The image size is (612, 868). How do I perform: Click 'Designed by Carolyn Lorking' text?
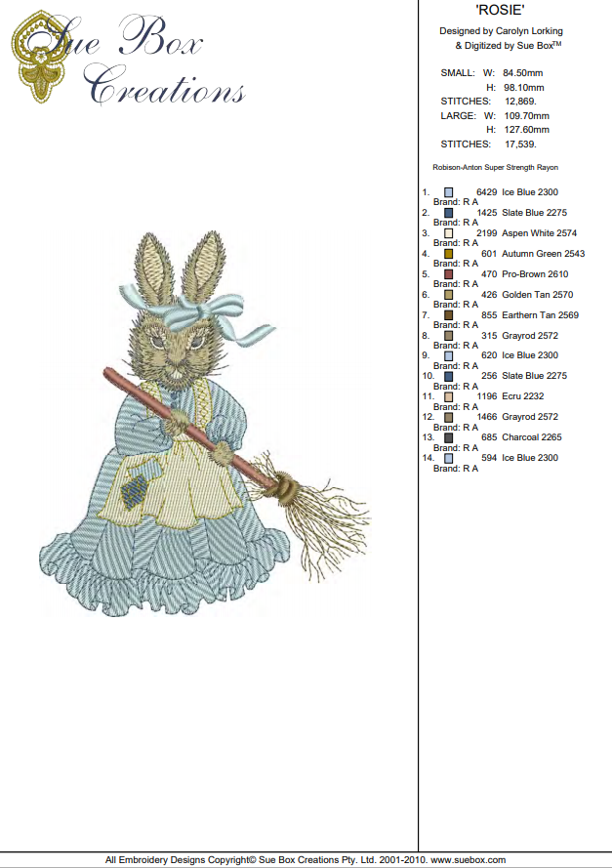[502, 31]
